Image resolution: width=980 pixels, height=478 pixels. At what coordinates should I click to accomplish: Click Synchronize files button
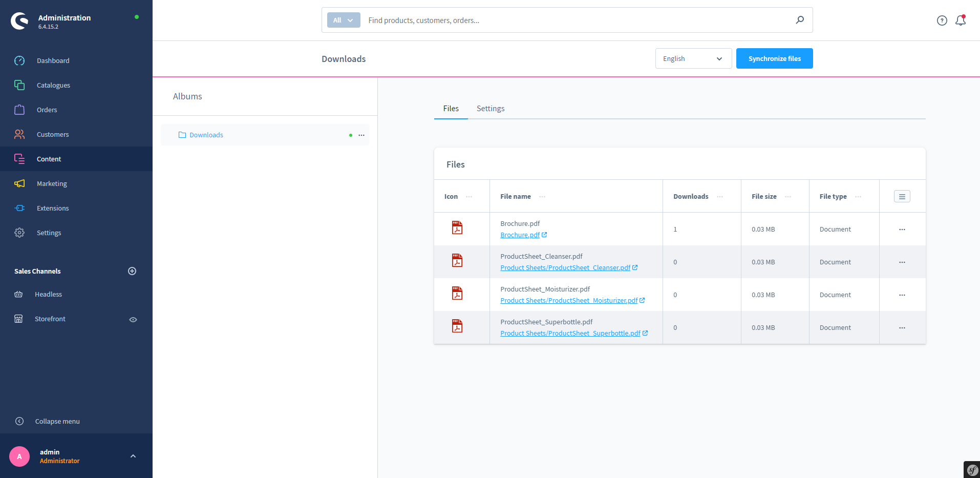[774, 58]
